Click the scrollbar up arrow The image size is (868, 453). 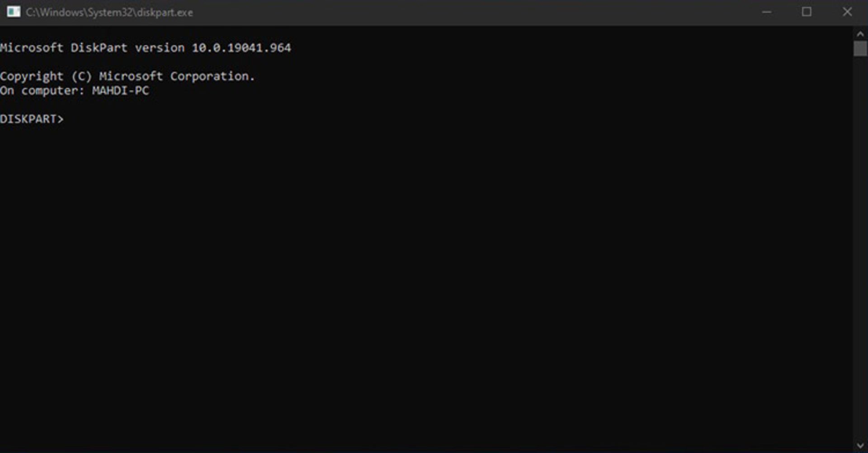[x=860, y=34]
